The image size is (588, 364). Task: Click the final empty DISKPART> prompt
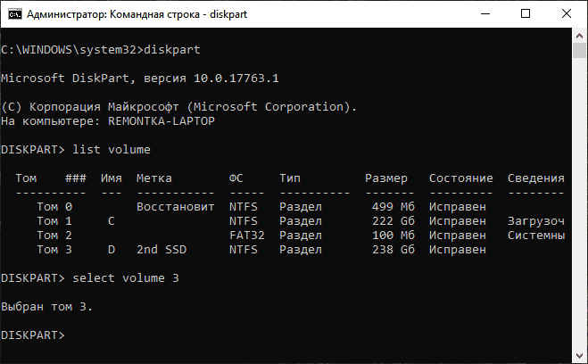point(33,335)
